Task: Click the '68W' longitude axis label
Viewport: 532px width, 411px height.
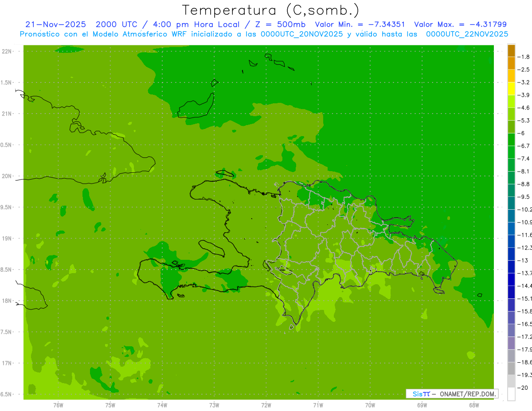Action: 474,405
